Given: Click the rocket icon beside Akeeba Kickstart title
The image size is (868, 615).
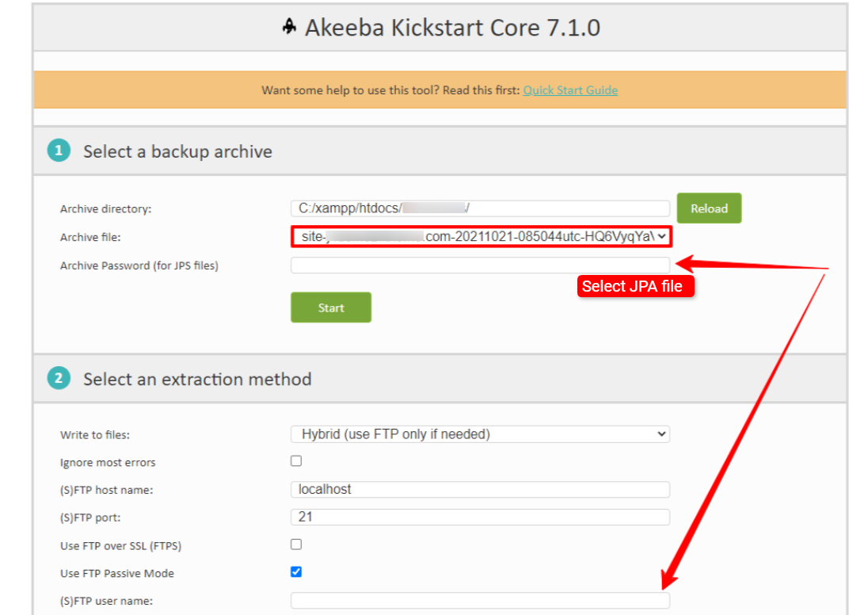Looking at the screenshot, I should click(x=289, y=26).
